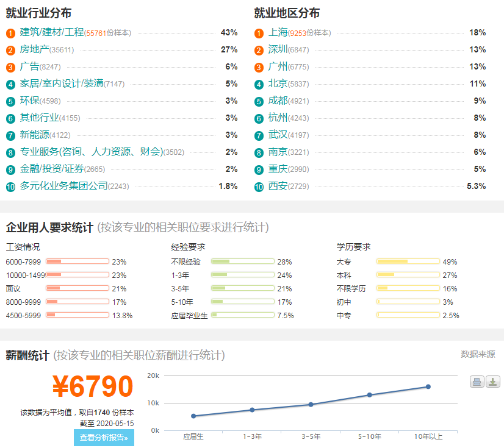This screenshot has height=448, width=504.
Task: Open the 南京 region link
Action: [278, 151]
